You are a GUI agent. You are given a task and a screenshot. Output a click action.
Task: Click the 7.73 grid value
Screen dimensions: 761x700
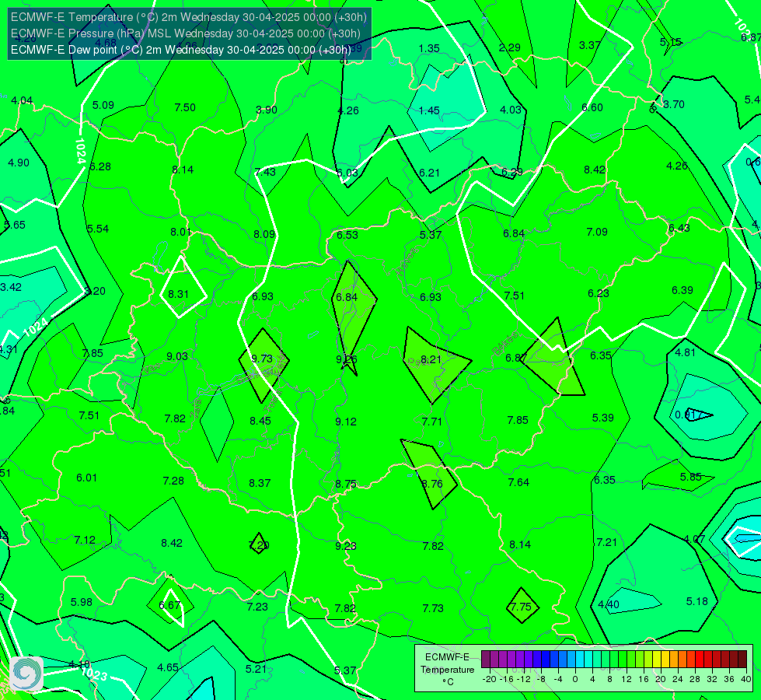(x=433, y=608)
